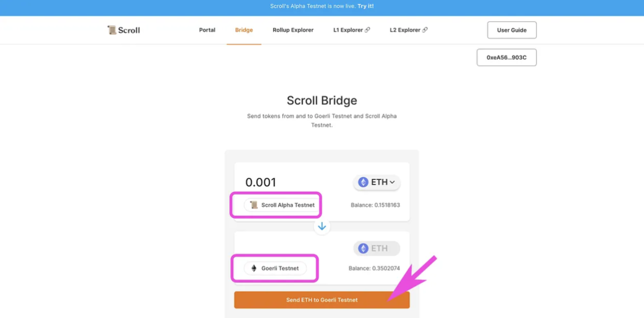Click the 0.001 amount input field
Viewport: 644px width, 318px height.
(293, 182)
